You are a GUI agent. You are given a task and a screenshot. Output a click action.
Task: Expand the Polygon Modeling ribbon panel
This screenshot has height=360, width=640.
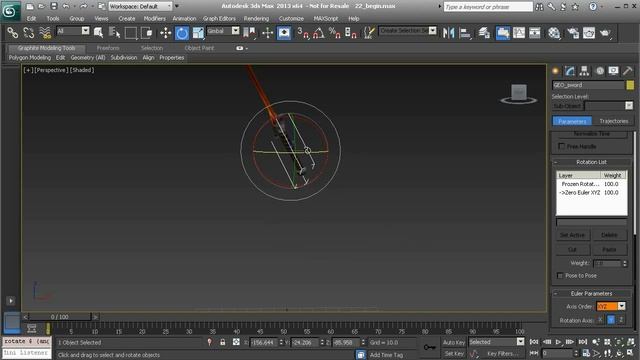30,58
